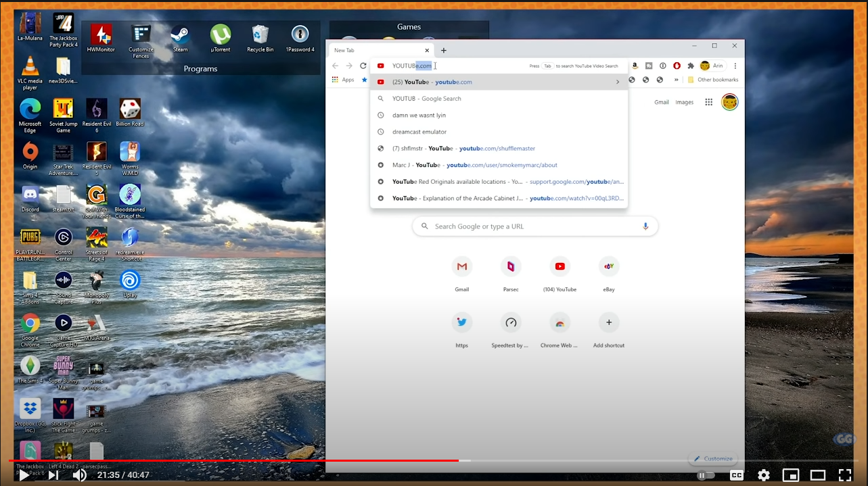Select the shflmstr YouTube suggestion
Screen dimensions: 868x486
click(499, 148)
